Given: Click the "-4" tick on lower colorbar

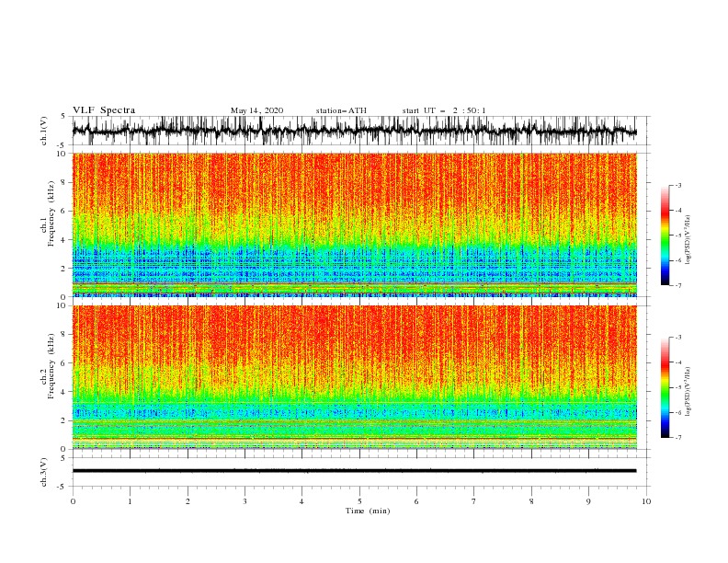Looking at the screenshot, I should (677, 362).
